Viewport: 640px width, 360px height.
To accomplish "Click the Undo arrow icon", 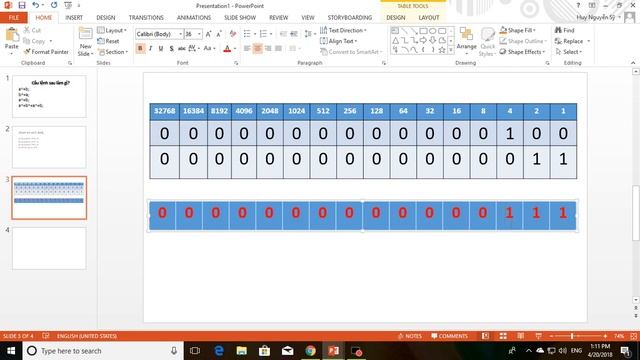I will (x=36, y=5).
